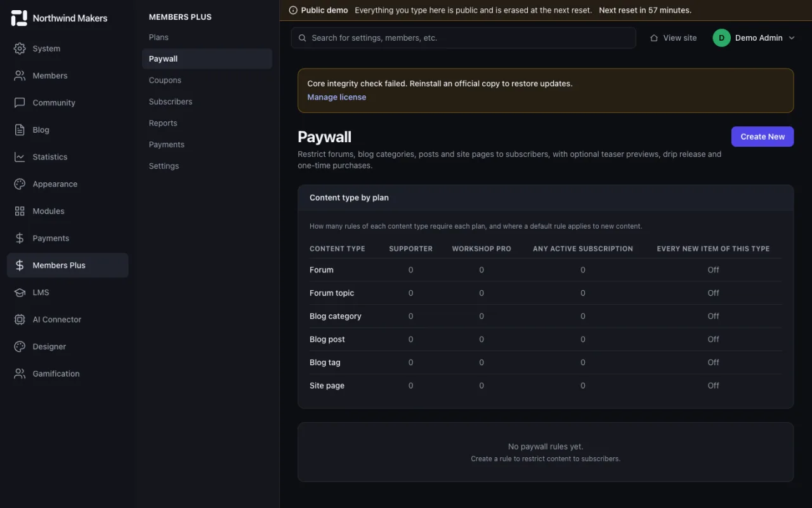The height and width of the screenshot is (508, 812).
Task: Click the LMS graduation cap icon
Action: 20,292
